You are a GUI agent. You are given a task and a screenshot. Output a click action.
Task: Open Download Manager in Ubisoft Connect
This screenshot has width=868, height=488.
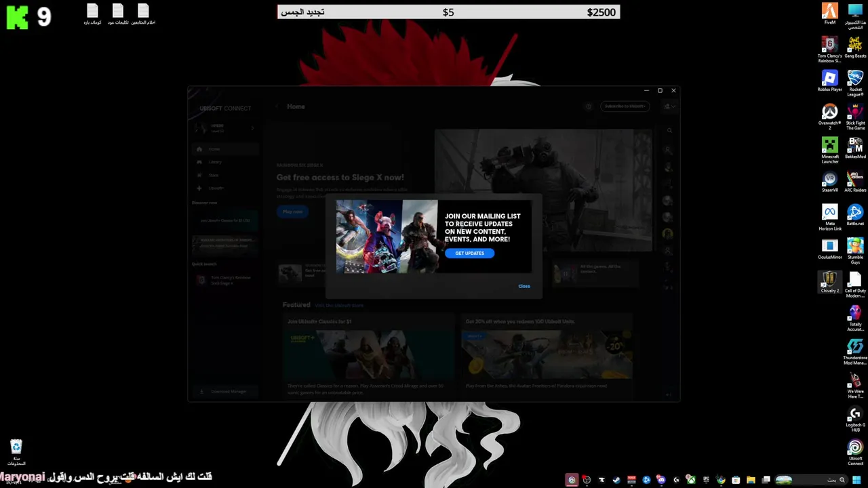point(224,392)
